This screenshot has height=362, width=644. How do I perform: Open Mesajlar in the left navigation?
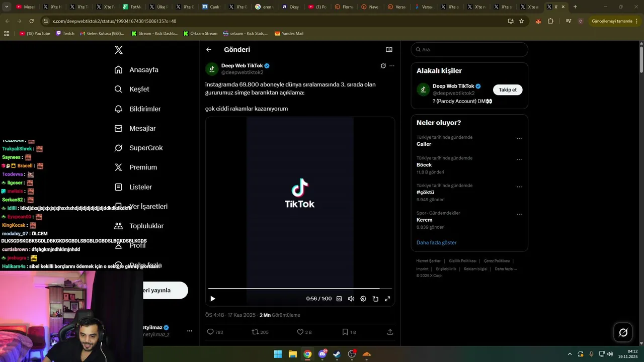tap(135, 128)
